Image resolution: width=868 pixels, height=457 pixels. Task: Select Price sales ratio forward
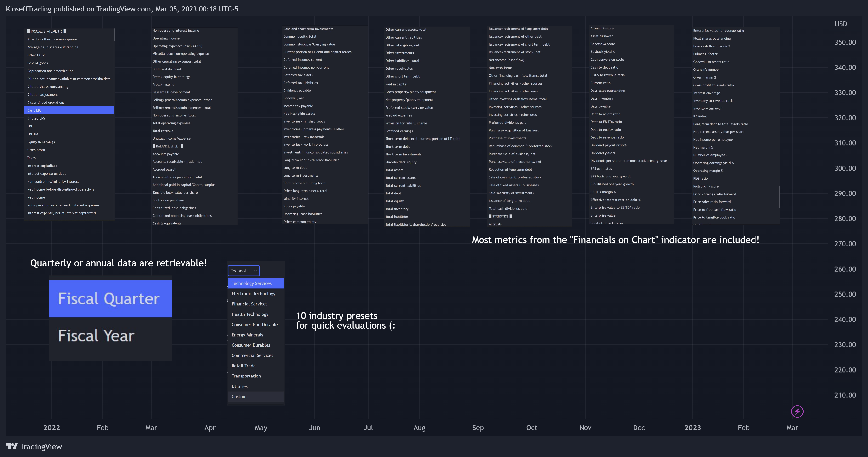point(712,202)
